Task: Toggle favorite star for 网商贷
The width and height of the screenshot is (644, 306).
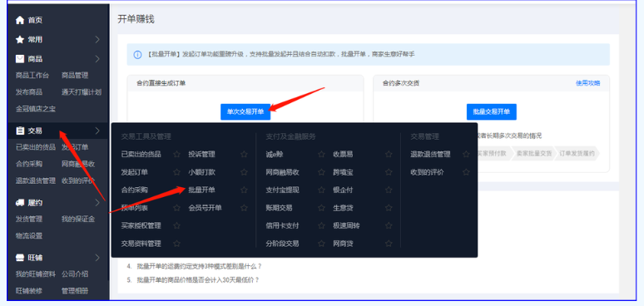Action: coord(389,244)
